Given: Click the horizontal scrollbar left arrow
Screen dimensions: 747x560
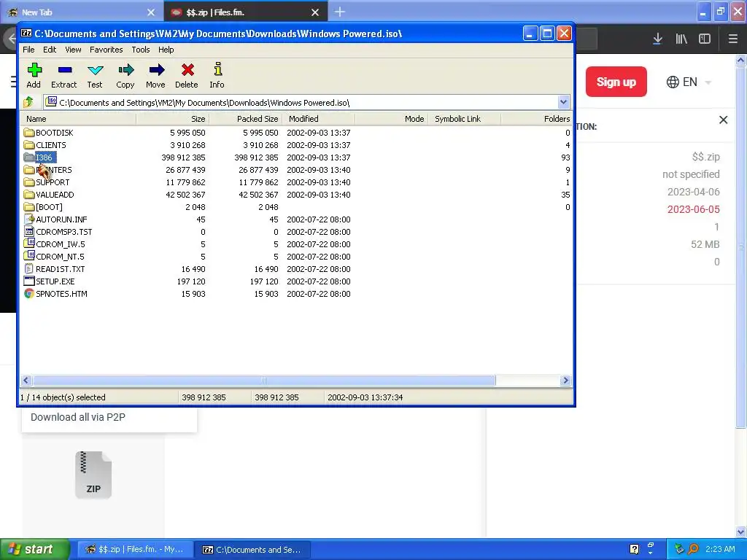Looking at the screenshot, I should click(x=26, y=380).
